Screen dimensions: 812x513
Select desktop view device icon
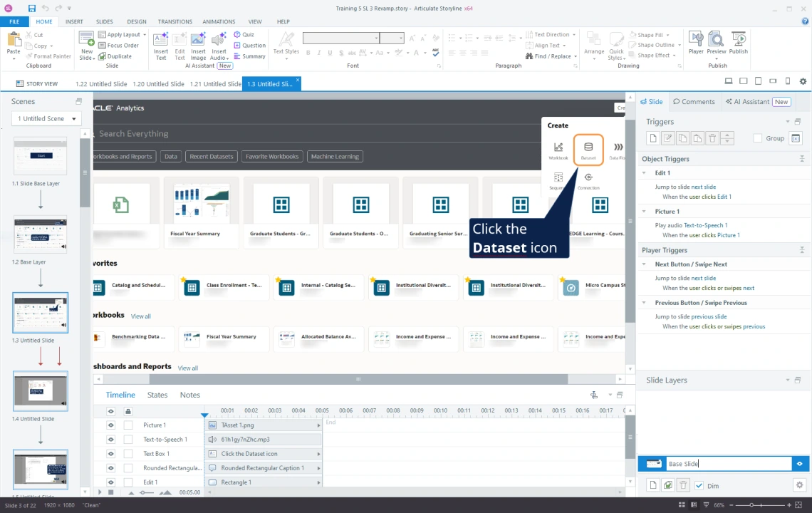tap(728, 81)
